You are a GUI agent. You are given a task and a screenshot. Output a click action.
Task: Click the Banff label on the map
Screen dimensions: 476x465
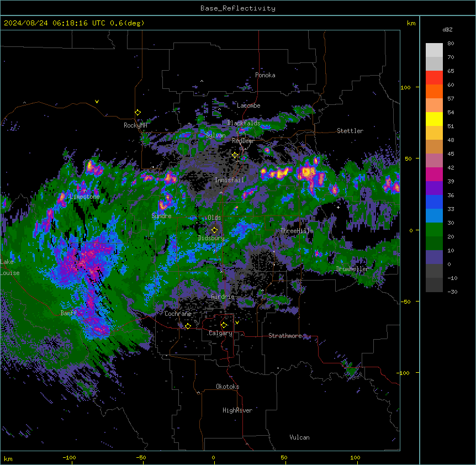(x=68, y=313)
